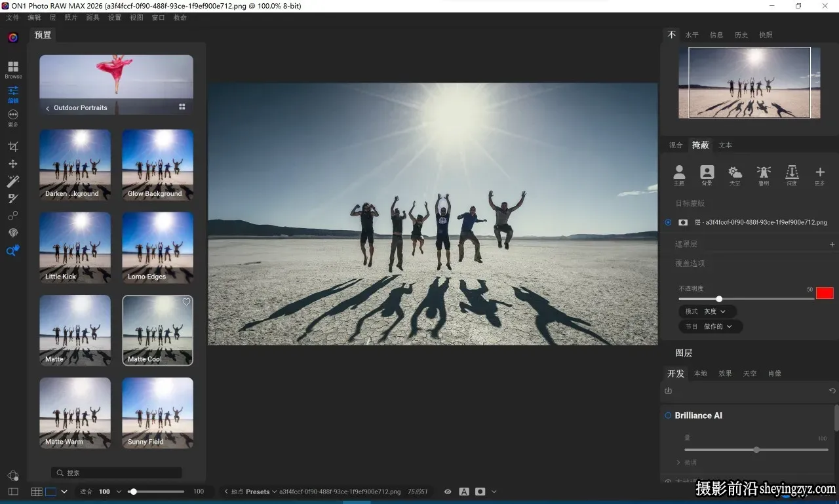Switch to the 混合 tab
839x504 pixels.
pyautogui.click(x=676, y=145)
